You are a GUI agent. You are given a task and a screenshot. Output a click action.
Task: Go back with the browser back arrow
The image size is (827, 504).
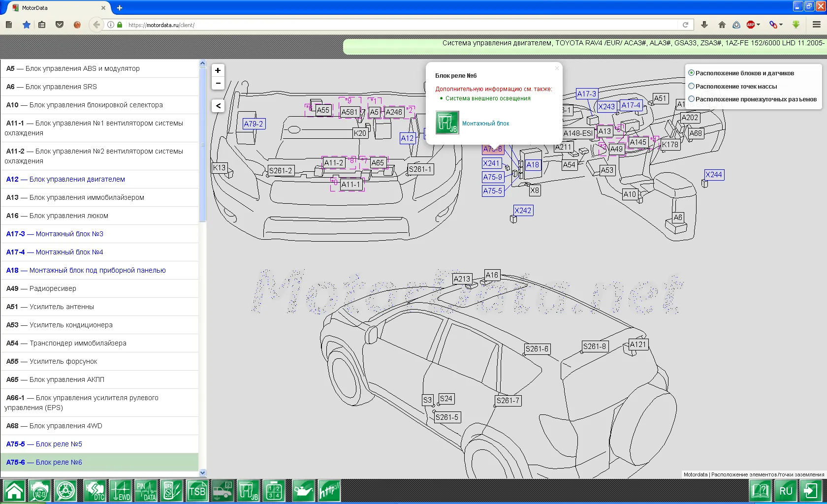coord(96,25)
